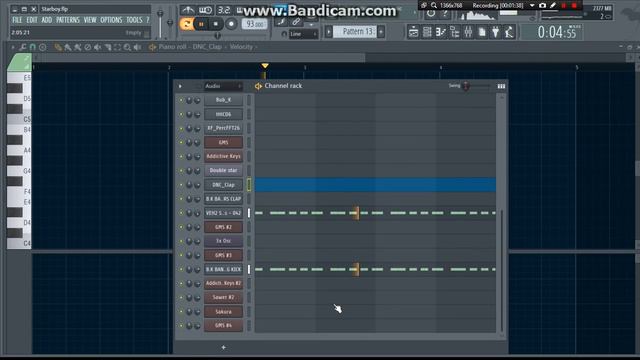Adjust the Swing slider knob
The height and width of the screenshot is (360, 640).
[466, 86]
